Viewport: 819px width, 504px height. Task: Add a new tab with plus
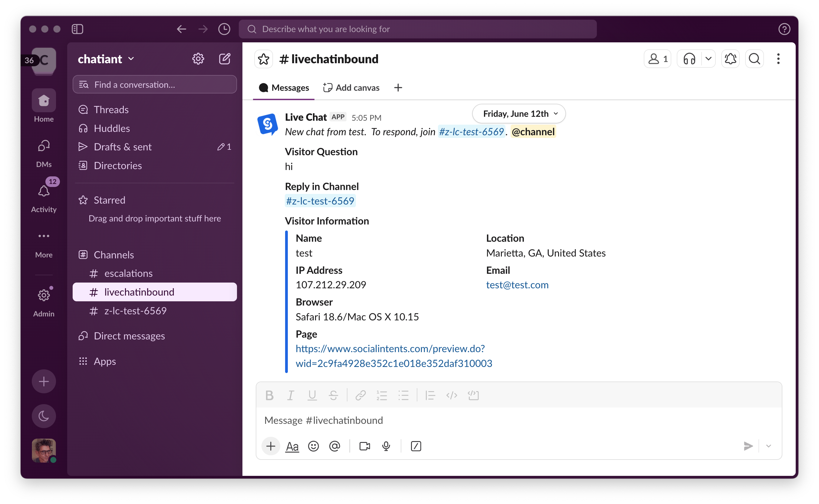[x=398, y=88]
